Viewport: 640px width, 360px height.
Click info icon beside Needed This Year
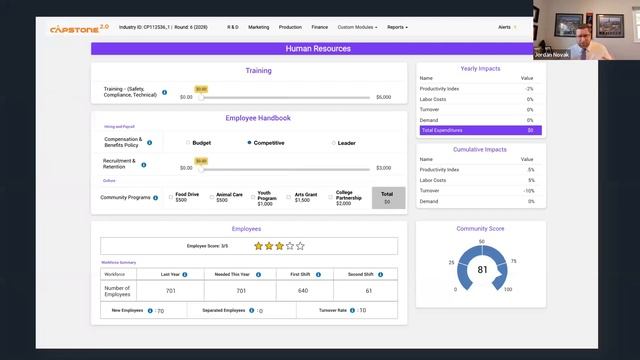258,275
